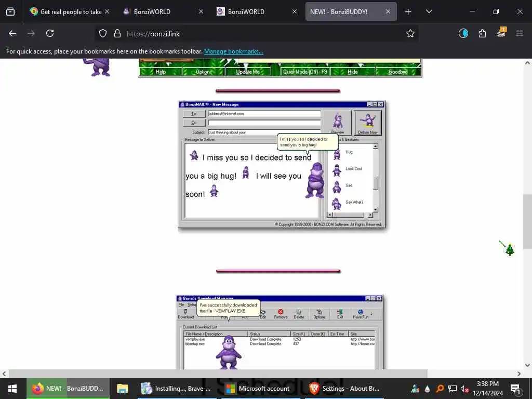Show site security info via padlock icon
This screenshot has width=532, height=399.
click(x=117, y=34)
